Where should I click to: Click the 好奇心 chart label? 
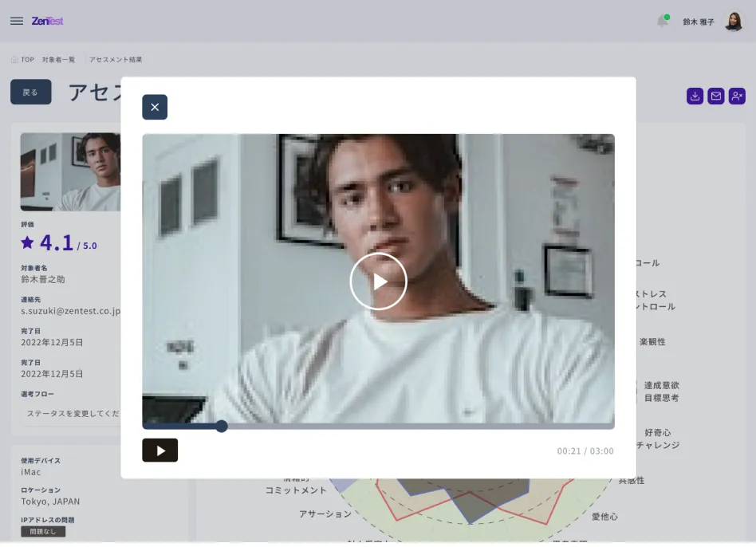pyautogui.click(x=658, y=433)
